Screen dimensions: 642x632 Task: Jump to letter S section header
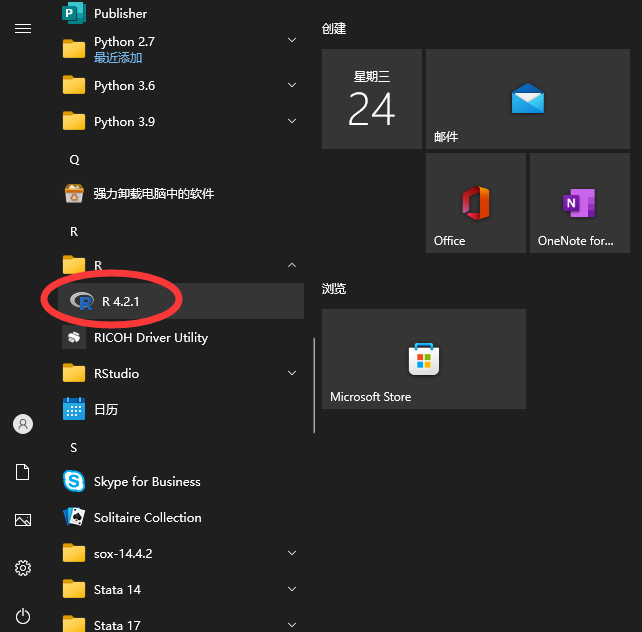click(x=74, y=447)
